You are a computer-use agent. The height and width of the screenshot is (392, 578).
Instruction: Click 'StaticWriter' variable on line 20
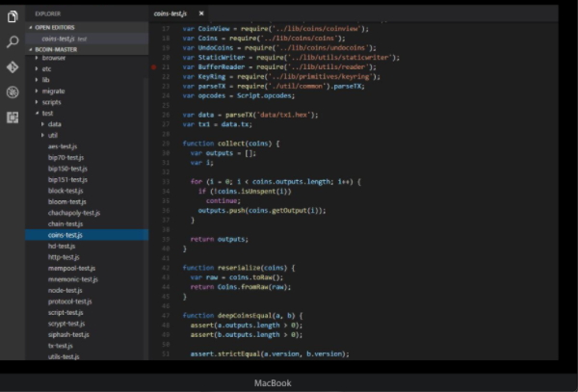tap(222, 58)
